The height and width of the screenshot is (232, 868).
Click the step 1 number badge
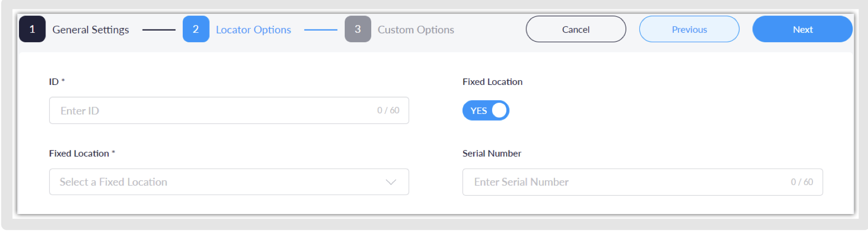[32, 30]
